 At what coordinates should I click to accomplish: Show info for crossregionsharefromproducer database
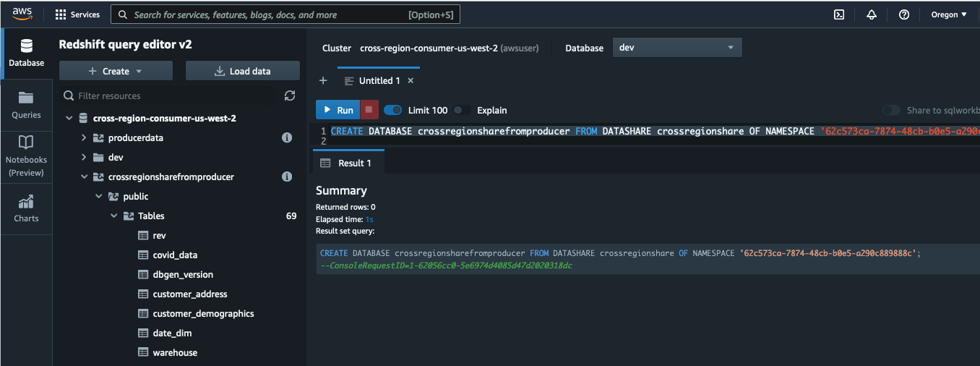[x=287, y=176]
